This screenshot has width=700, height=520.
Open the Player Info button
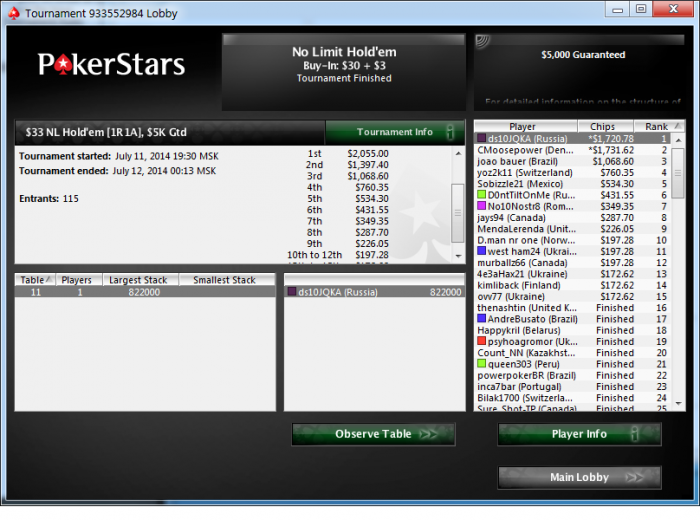[579, 434]
